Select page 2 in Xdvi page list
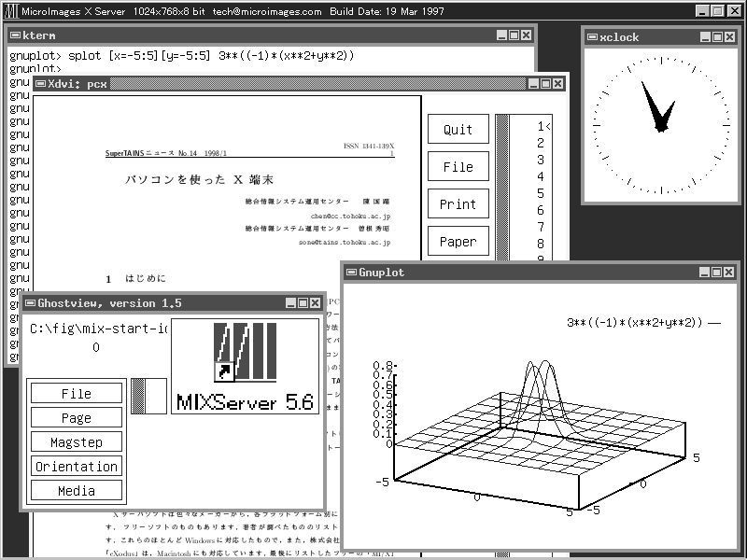Viewport: 747px width, 560px height. coord(541,143)
